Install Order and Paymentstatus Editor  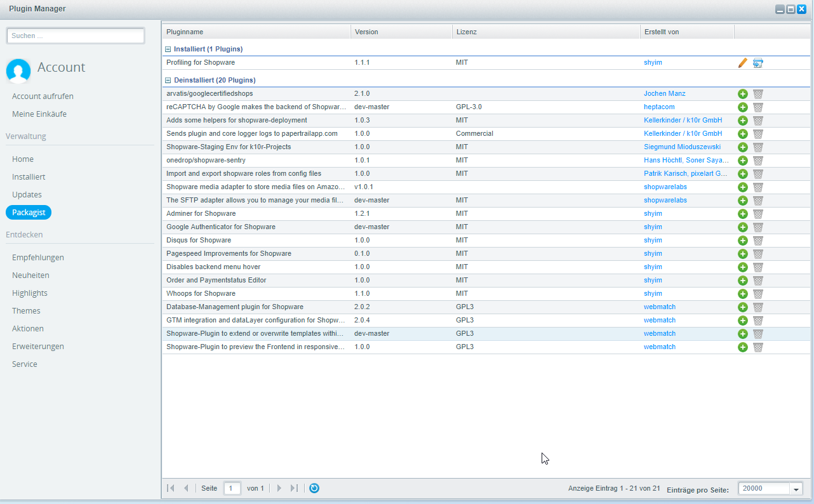click(743, 281)
